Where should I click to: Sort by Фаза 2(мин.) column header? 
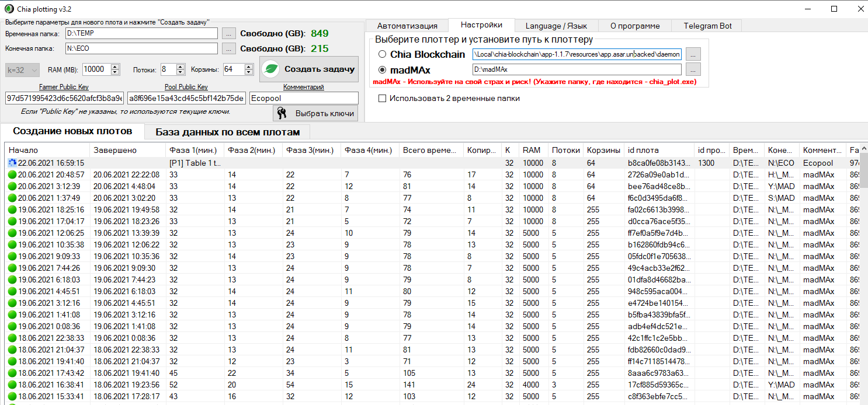coord(253,150)
